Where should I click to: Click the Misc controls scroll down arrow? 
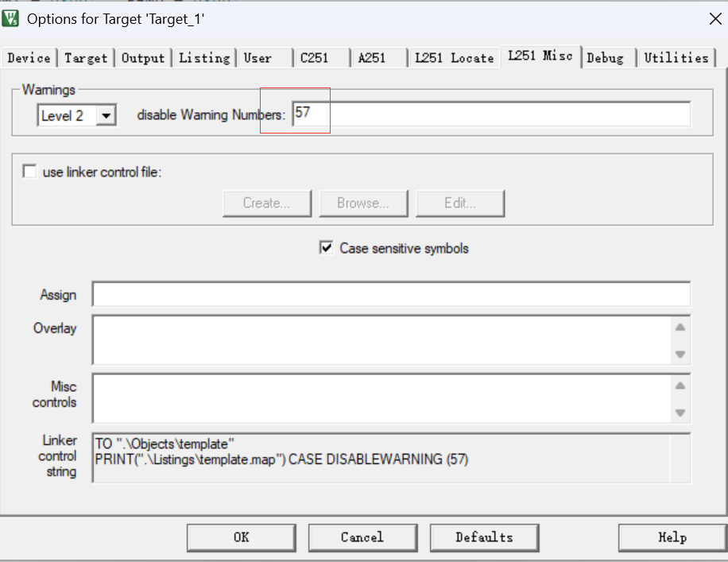tap(680, 412)
